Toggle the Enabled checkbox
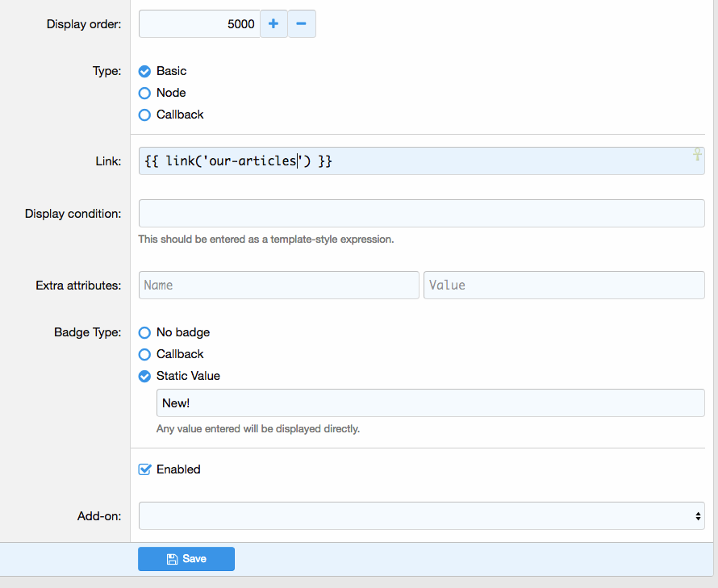This screenshot has height=588, width=718. (145, 469)
